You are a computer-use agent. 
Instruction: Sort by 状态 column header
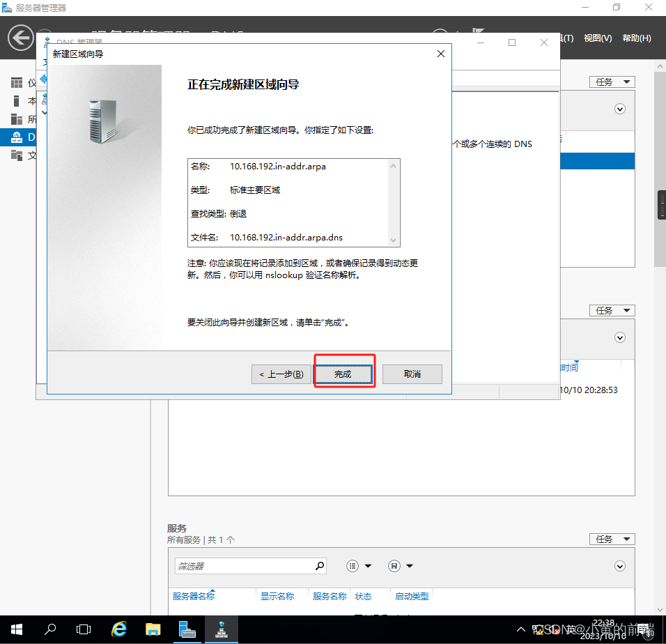tap(363, 597)
